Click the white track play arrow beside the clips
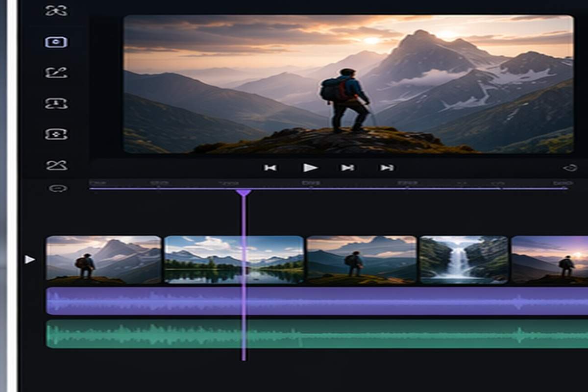 click(x=30, y=259)
